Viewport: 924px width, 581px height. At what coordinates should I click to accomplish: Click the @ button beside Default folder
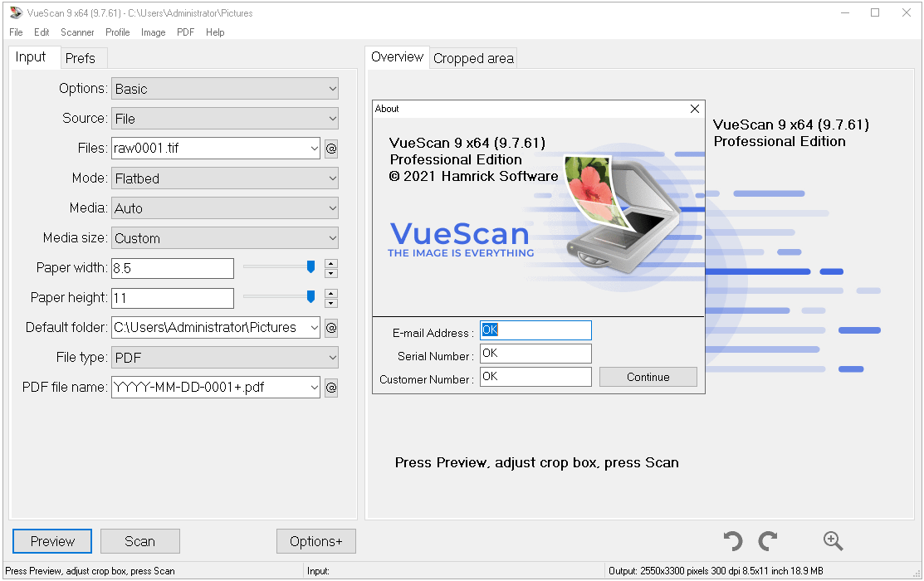click(x=331, y=328)
